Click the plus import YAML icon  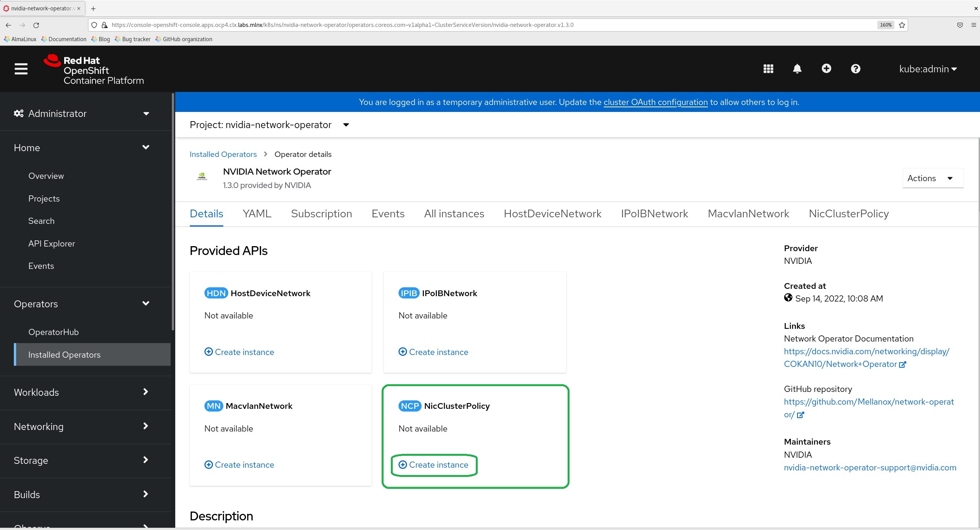click(x=826, y=68)
